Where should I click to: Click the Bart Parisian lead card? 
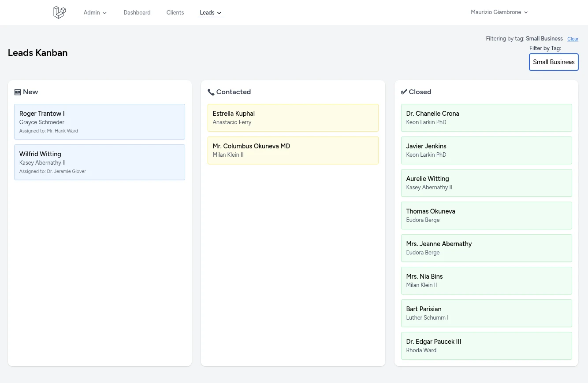pos(486,313)
